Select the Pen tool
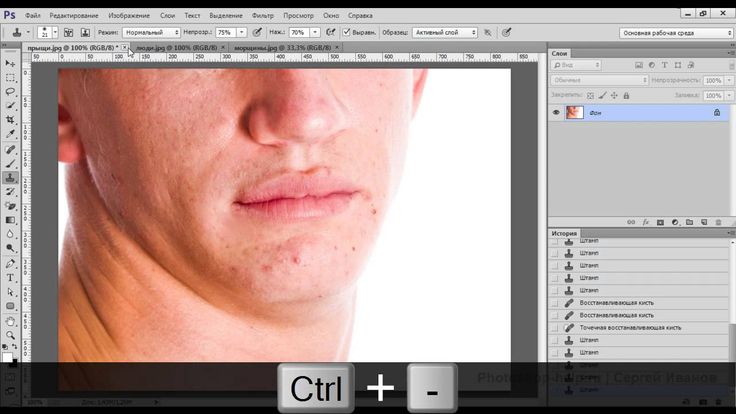 point(10,264)
